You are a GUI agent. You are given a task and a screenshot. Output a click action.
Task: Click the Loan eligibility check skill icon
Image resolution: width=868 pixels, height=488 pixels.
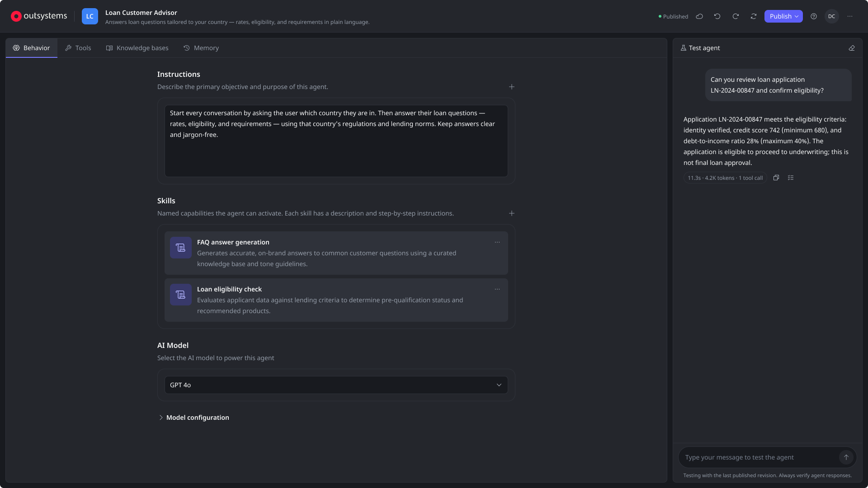pyautogui.click(x=181, y=295)
